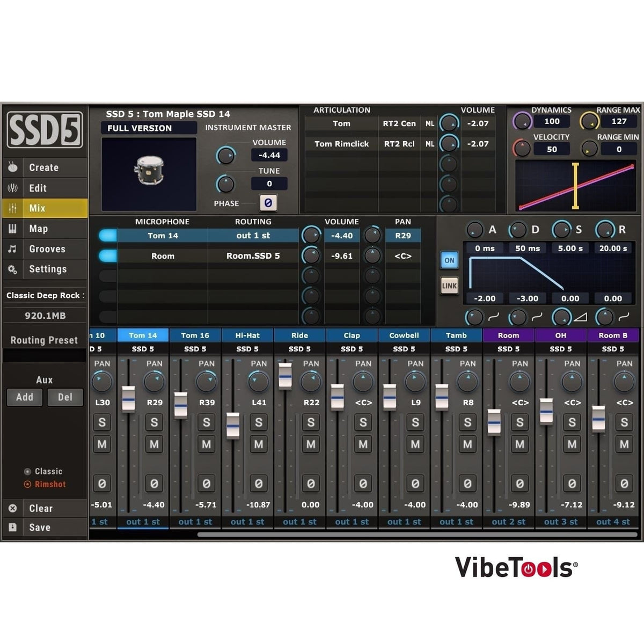Toggle the envelope LINK button
The image size is (644, 644).
[x=449, y=286]
